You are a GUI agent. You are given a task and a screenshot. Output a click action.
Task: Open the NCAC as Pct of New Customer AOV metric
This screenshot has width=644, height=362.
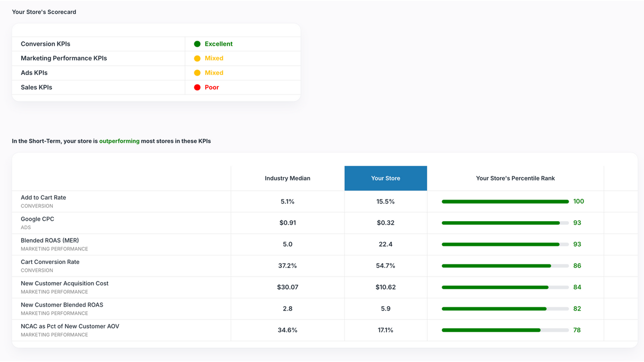pos(69,326)
